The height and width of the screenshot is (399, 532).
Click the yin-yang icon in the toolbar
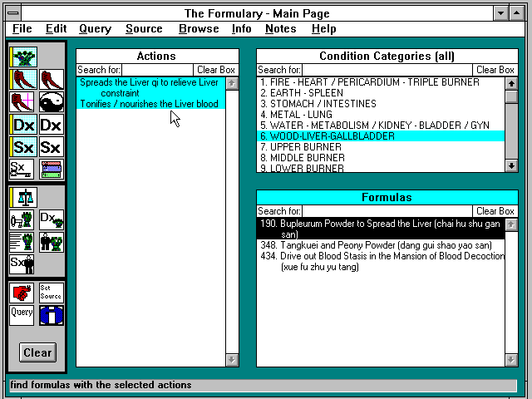click(51, 102)
